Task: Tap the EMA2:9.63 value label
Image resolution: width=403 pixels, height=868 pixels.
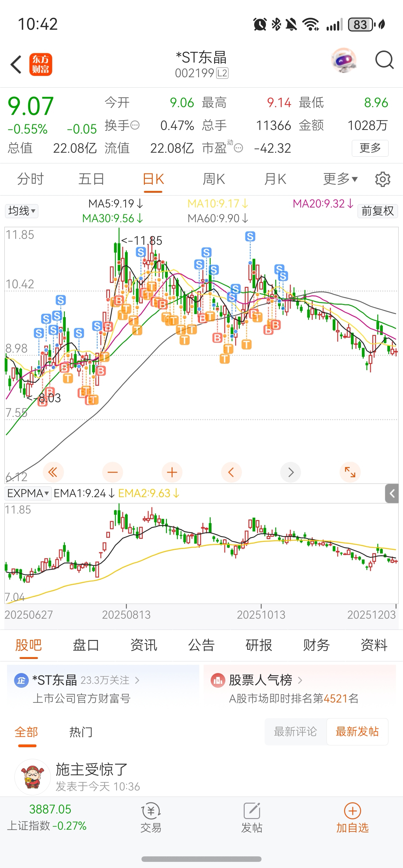Action: (149, 493)
